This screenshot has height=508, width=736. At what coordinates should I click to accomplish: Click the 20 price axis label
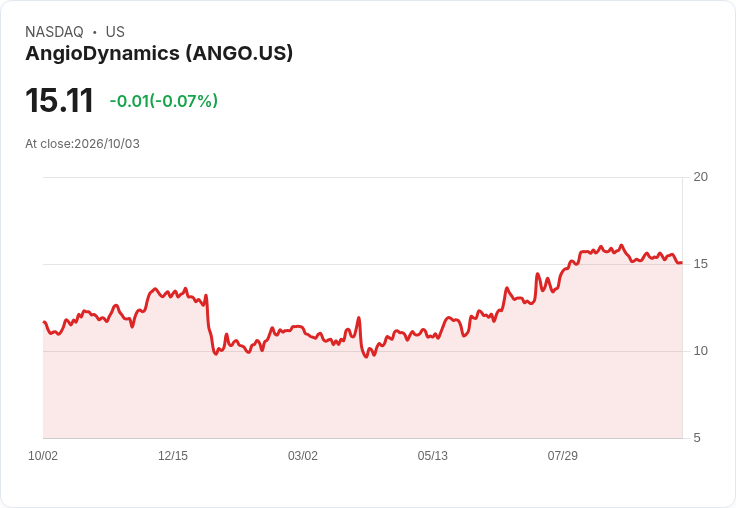pos(700,177)
